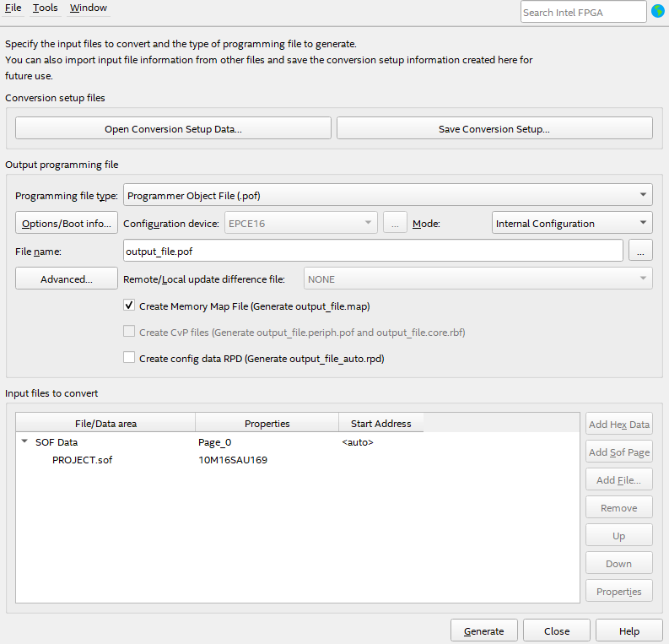Open the File menu
Screen dimensions: 669x644
click(x=13, y=8)
